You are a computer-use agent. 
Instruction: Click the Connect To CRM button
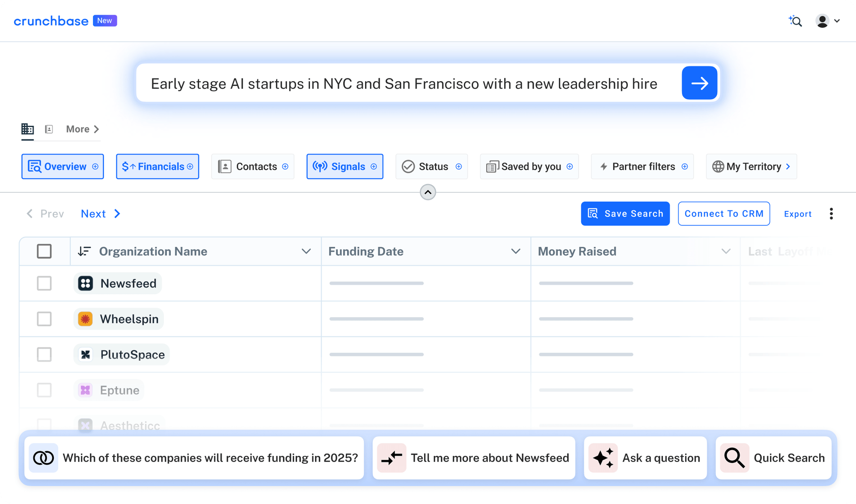[724, 213]
